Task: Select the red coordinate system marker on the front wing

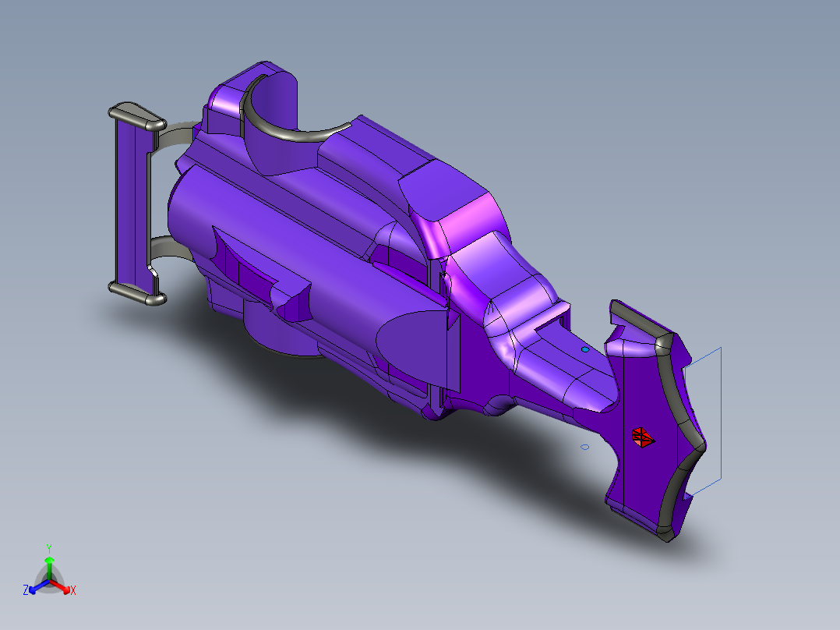Action: coord(643,437)
